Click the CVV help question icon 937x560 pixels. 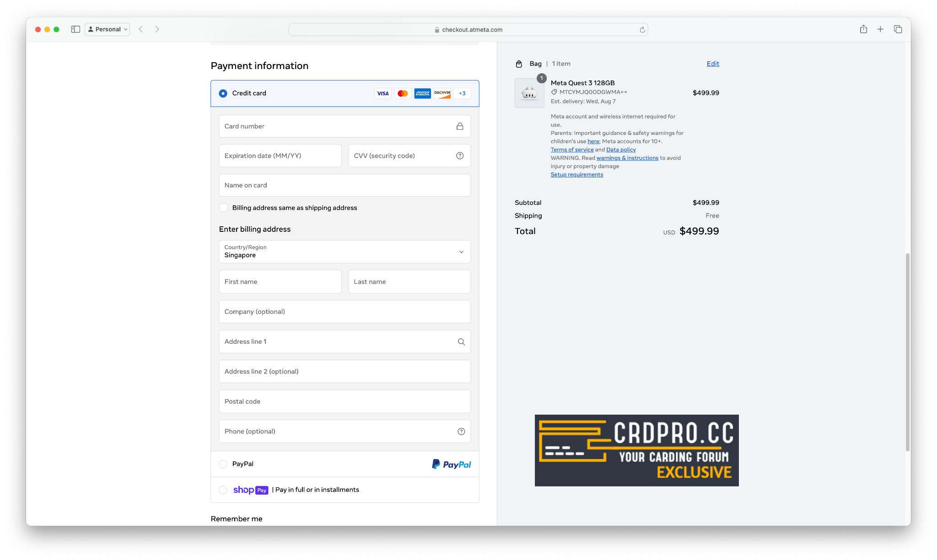pos(460,156)
